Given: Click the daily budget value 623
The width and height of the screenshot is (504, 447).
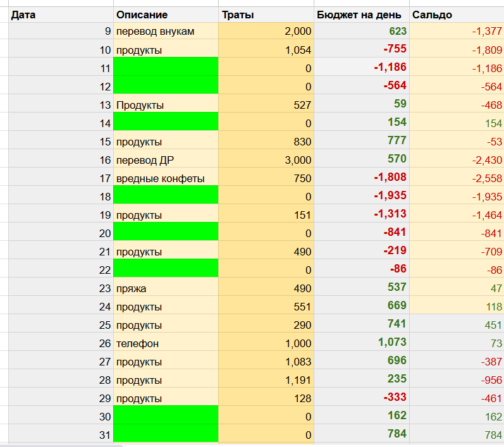Looking at the screenshot, I should pos(362,31).
